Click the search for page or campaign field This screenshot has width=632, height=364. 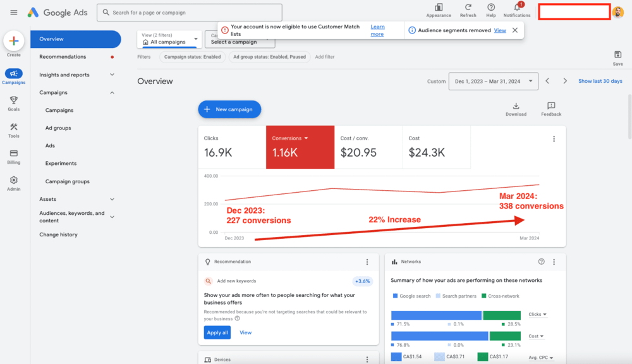pyautogui.click(x=190, y=13)
